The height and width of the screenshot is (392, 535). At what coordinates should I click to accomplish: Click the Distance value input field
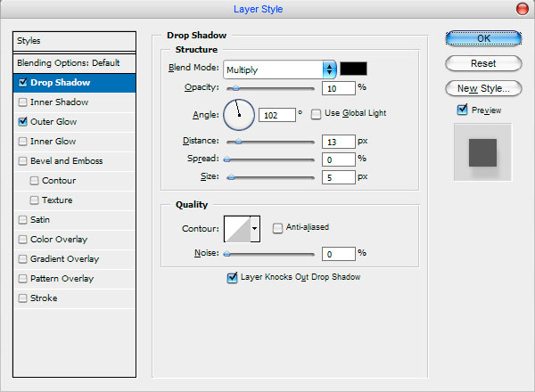pyautogui.click(x=339, y=142)
